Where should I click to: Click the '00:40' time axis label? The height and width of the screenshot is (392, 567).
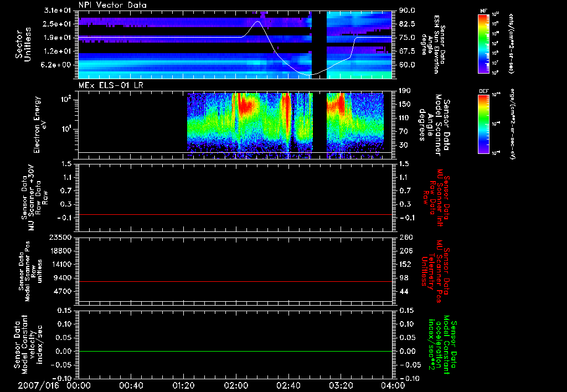click(x=131, y=385)
